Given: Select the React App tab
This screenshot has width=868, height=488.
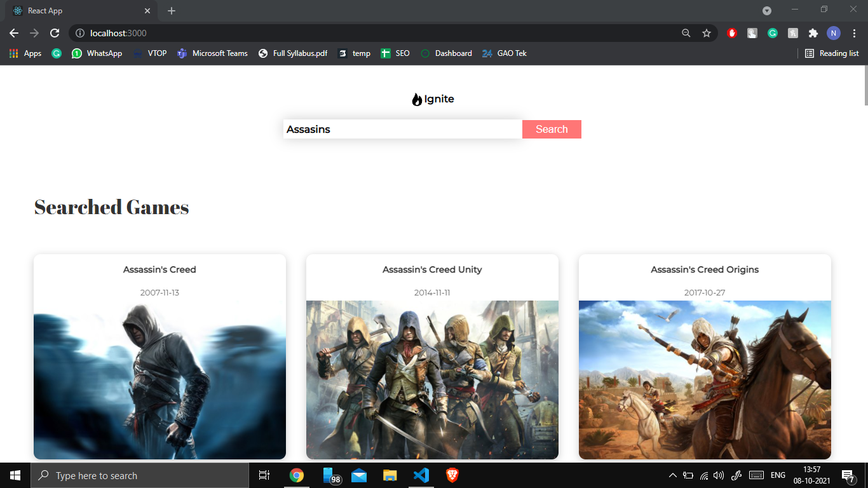Looking at the screenshot, I should tap(81, 11).
